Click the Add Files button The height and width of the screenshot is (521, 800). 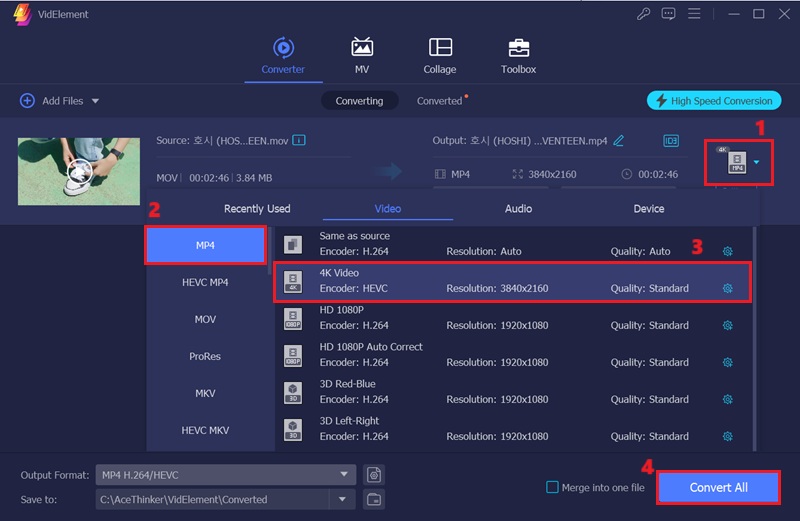coord(52,101)
